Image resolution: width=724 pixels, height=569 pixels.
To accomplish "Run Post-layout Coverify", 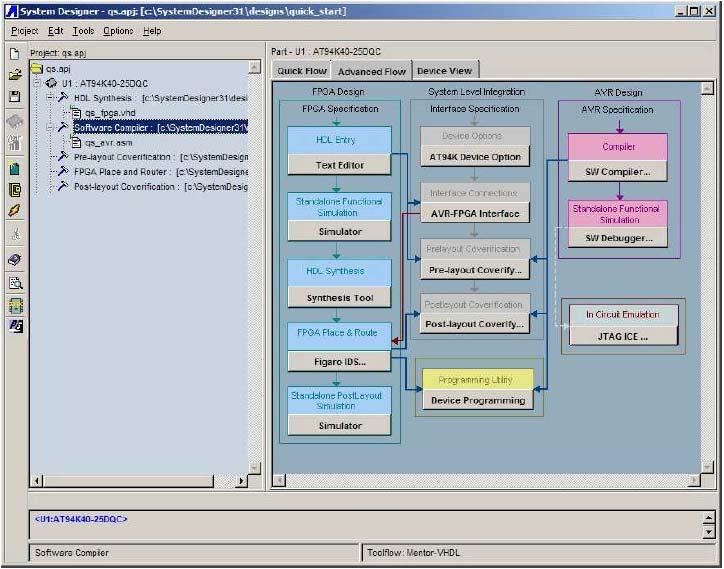I will 475,324.
